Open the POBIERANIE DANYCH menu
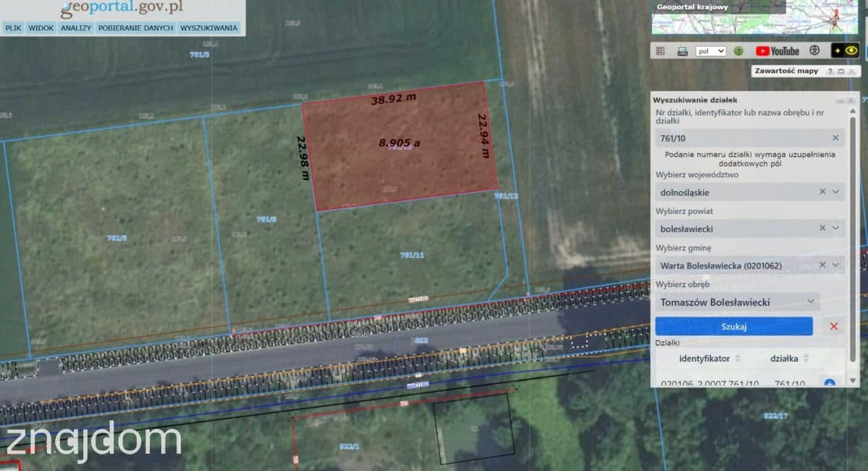 (135, 28)
